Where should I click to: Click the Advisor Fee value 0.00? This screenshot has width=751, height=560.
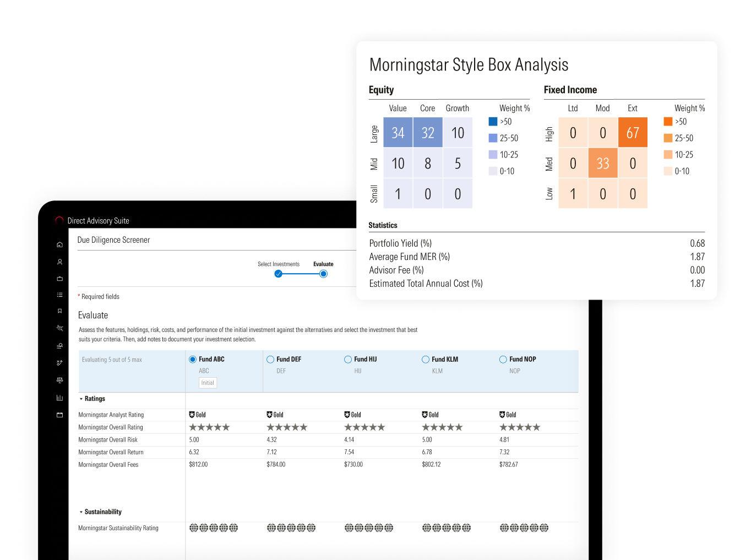point(697,270)
